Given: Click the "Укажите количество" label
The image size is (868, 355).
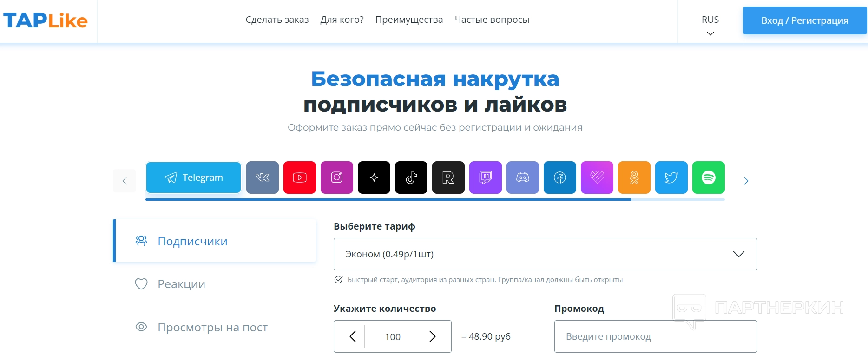Looking at the screenshot, I should (385, 309).
